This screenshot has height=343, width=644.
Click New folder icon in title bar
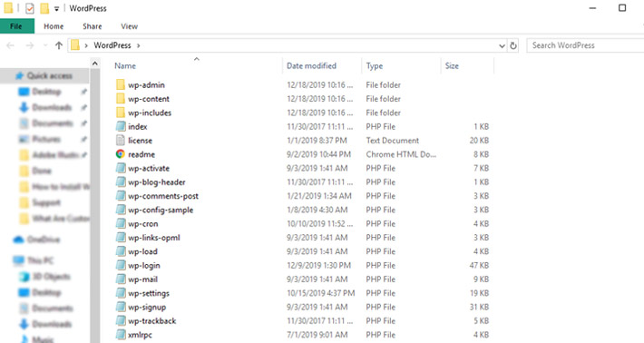point(44,8)
